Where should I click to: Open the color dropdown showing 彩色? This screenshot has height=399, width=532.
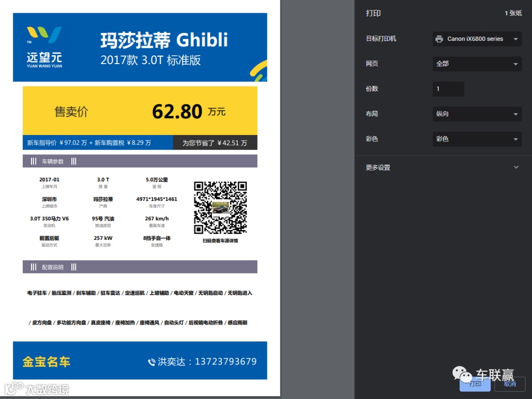[477, 139]
